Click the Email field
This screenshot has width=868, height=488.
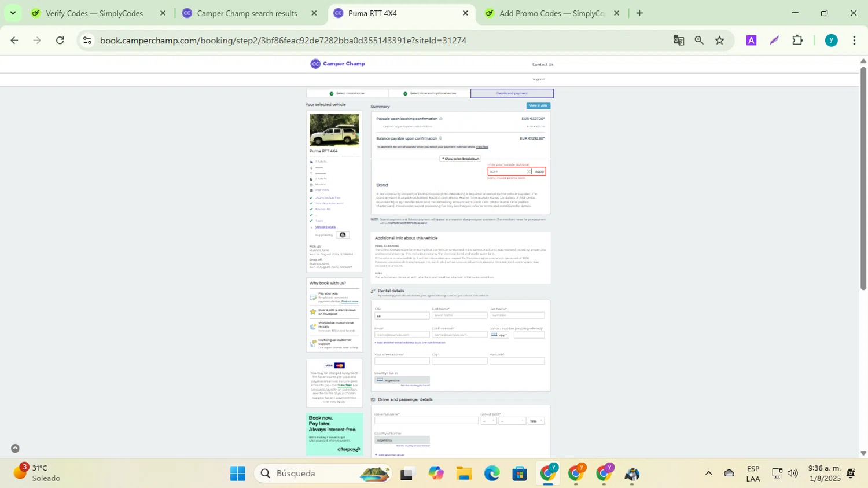402,335
